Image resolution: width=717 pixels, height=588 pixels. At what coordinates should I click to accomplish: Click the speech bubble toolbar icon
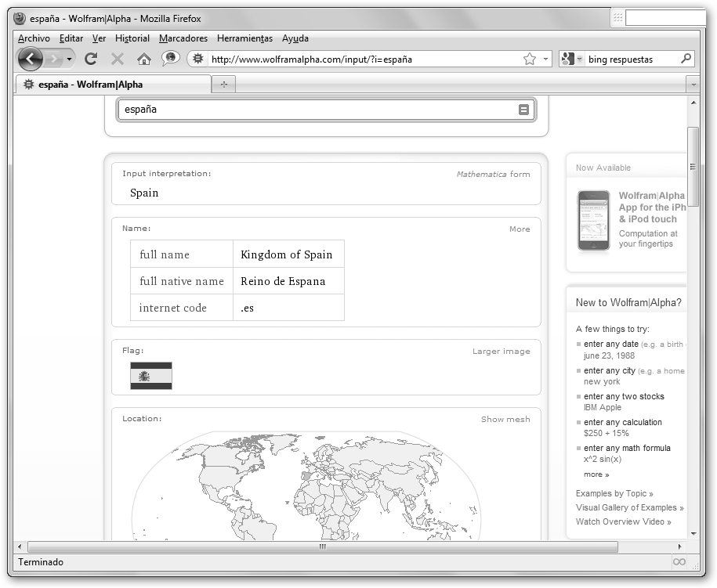(170, 59)
